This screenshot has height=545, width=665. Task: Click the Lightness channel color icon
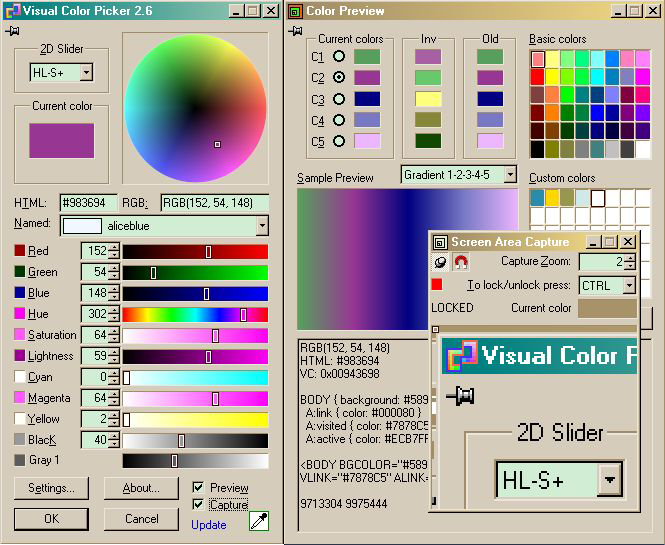tap(20, 355)
